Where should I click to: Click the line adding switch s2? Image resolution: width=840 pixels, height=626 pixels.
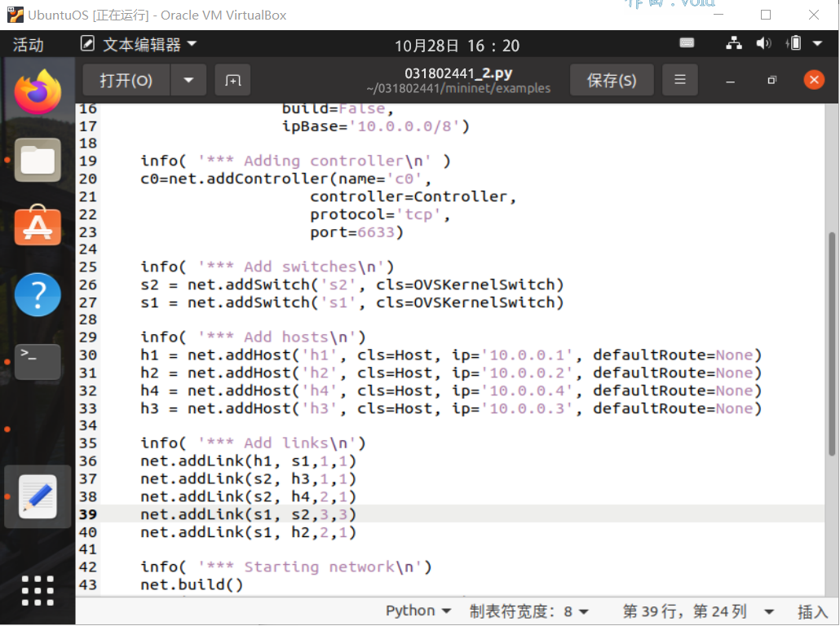click(352, 284)
